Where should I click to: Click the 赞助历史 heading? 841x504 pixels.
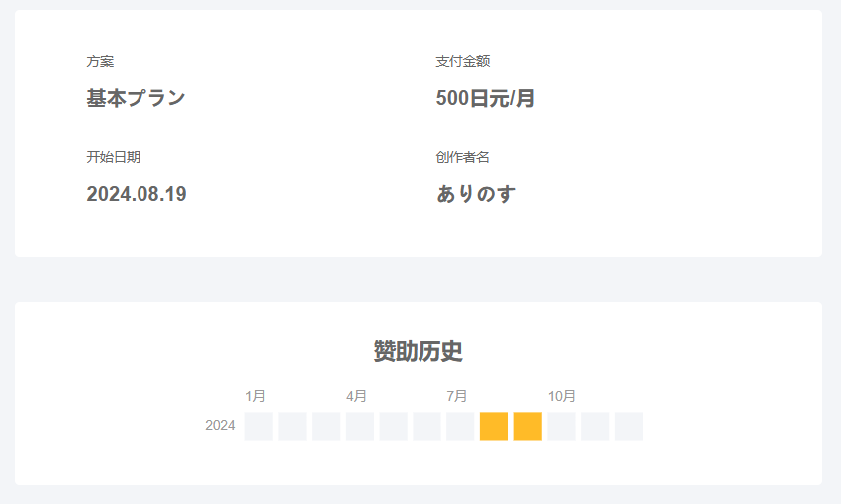[419, 351]
